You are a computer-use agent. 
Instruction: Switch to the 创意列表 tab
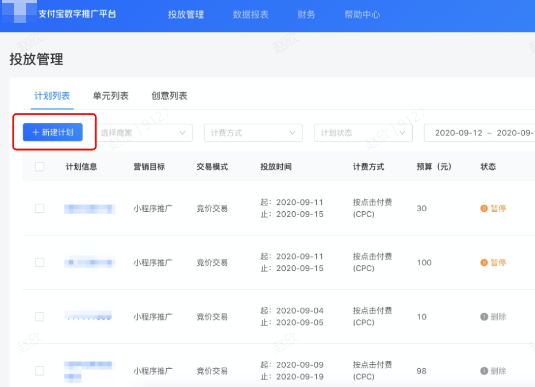tap(169, 96)
